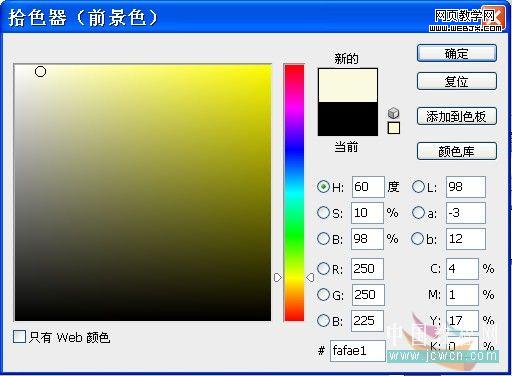This screenshot has height=376, width=512.
Task: Click the Y yellow field showing 17
Action: (x=462, y=320)
